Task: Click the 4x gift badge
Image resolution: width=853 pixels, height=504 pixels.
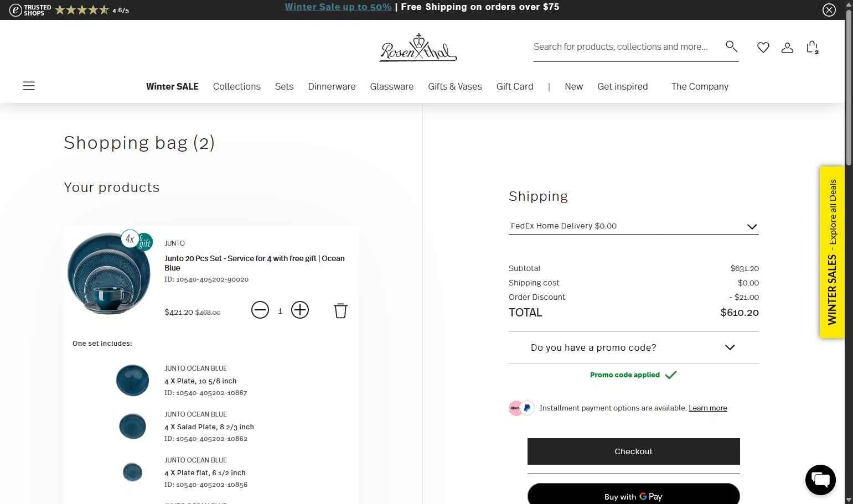Action: click(x=137, y=240)
